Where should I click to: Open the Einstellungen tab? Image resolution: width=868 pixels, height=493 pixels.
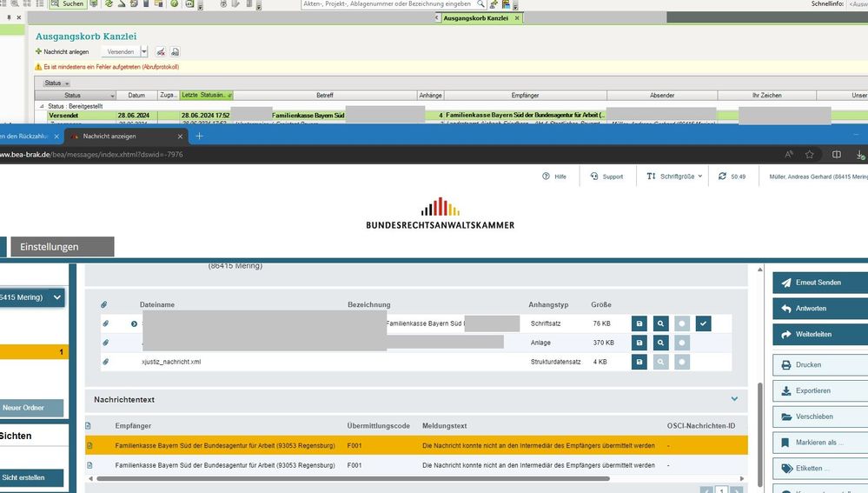click(62, 247)
